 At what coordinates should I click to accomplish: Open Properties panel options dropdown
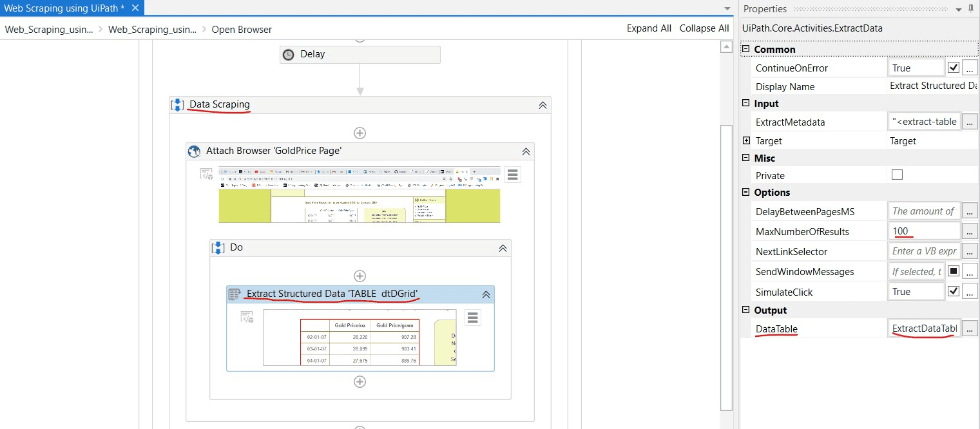point(959,9)
